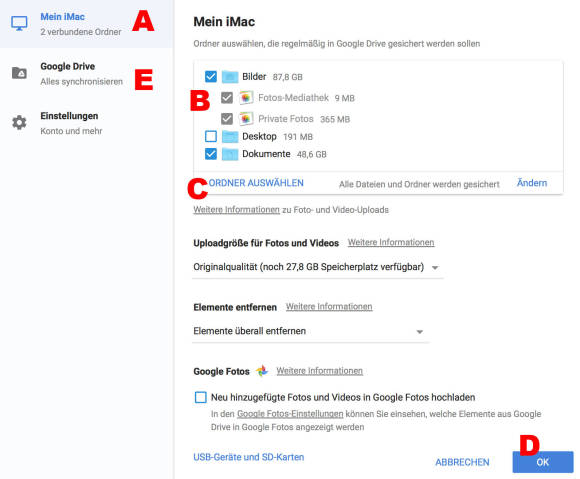Screen dimensions: 580x479
Task: Uncheck the Bilder folder checkbox
Action: (211, 77)
